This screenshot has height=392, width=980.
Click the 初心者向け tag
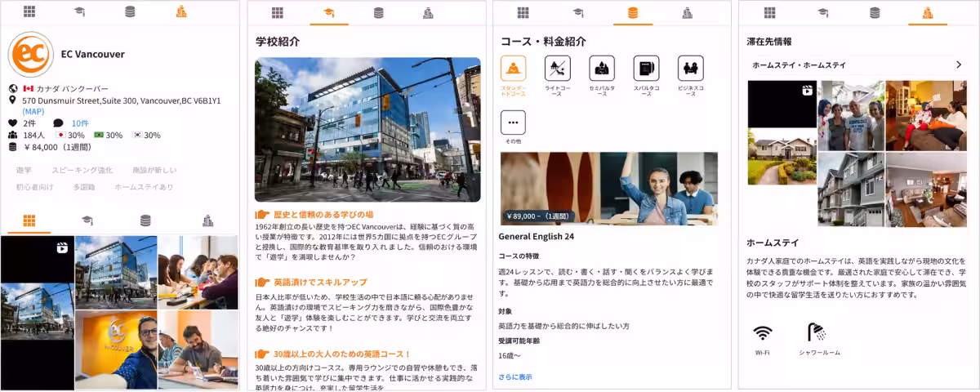(x=34, y=186)
